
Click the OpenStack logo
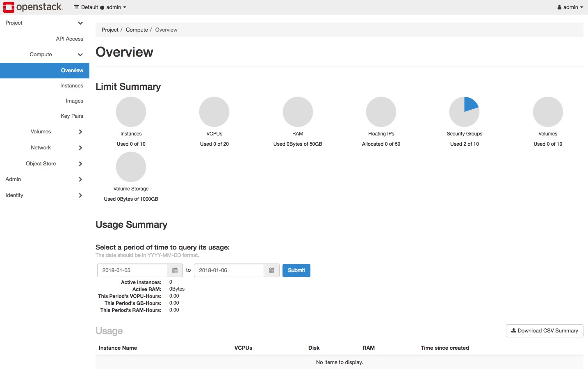pyautogui.click(x=33, y=7)
